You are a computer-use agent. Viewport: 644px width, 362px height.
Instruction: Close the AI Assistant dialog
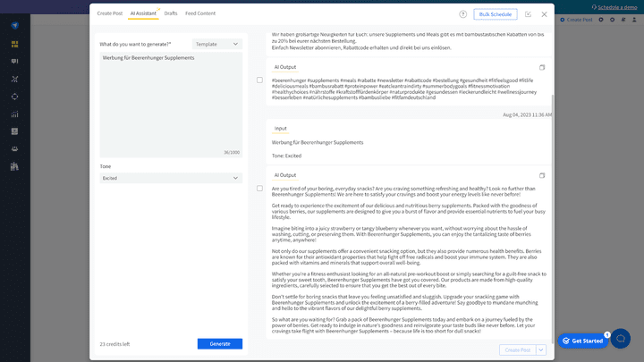tap(544, 14)
